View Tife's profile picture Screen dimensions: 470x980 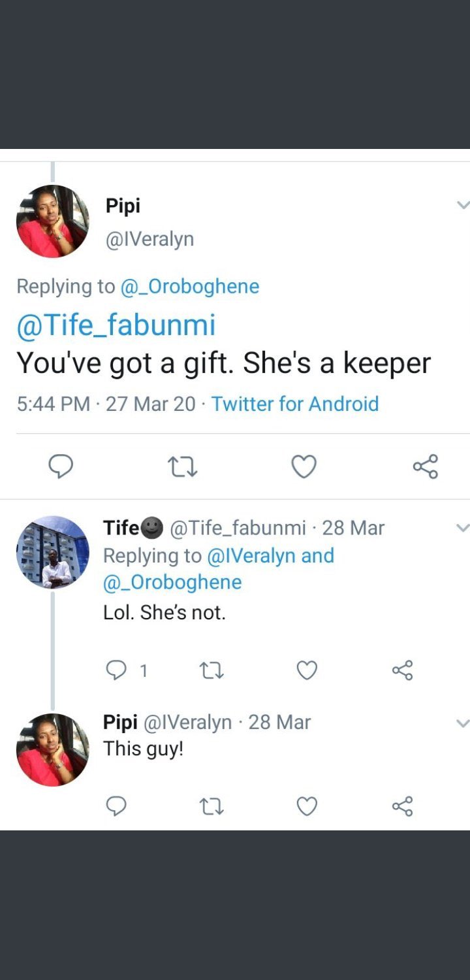point(53,552)
